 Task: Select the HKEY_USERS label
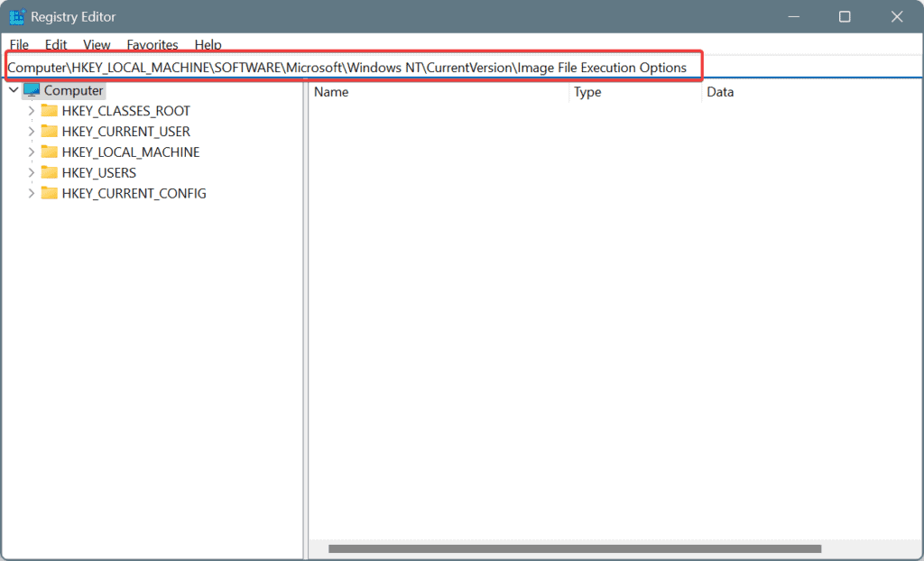[99, 172]
